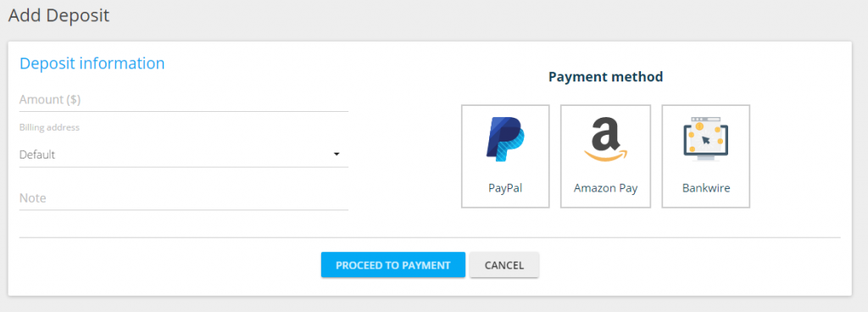Select the PayPal text label
Viewport: 868px width, 312px height.
(x=505, y=188)
